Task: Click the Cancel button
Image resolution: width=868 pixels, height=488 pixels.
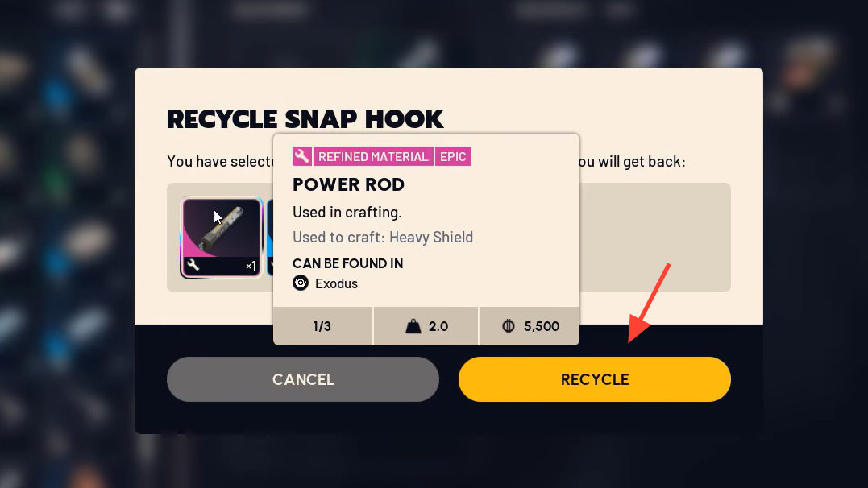Action: coord(303,379)
